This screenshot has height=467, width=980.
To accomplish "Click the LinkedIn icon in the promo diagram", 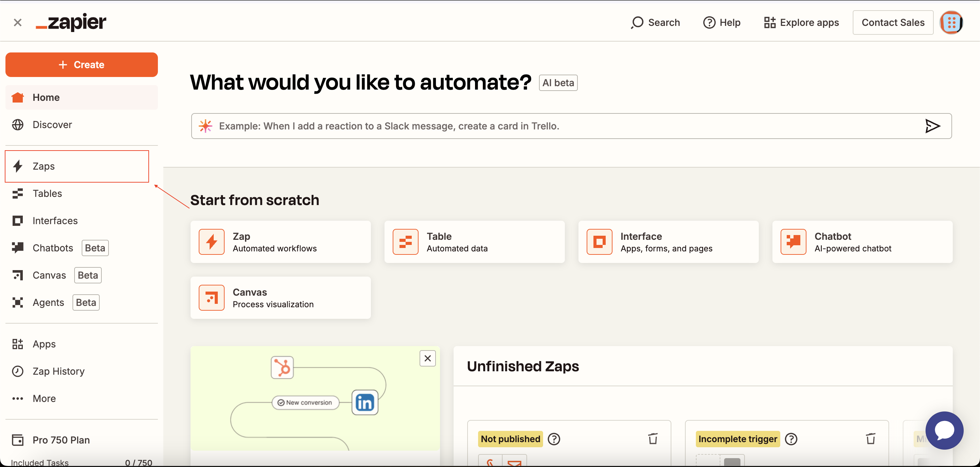I will point(365,403).
